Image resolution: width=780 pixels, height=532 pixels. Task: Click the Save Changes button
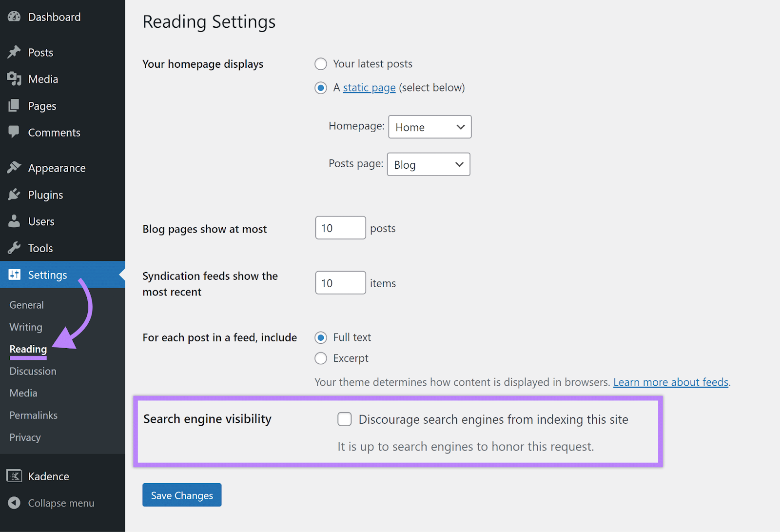[181, 495]
